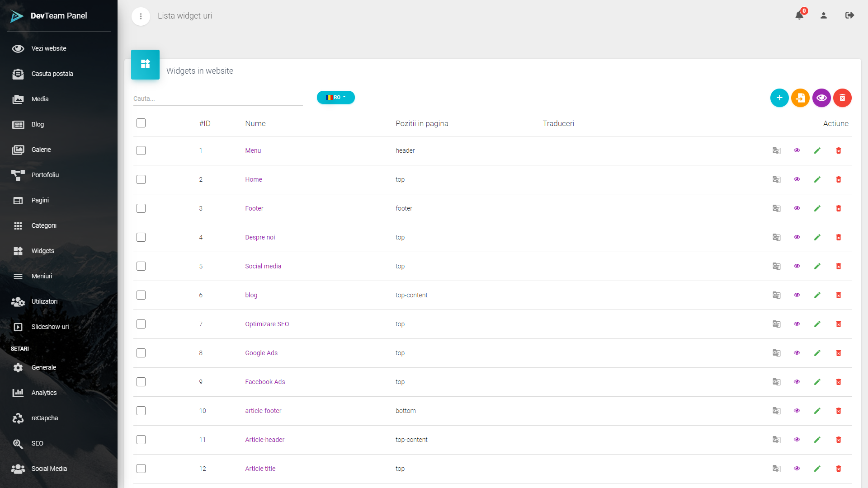Go to Analytics settings in sidebar
Image resolution: width=868 pixels, height=488 pixels.
44,393
